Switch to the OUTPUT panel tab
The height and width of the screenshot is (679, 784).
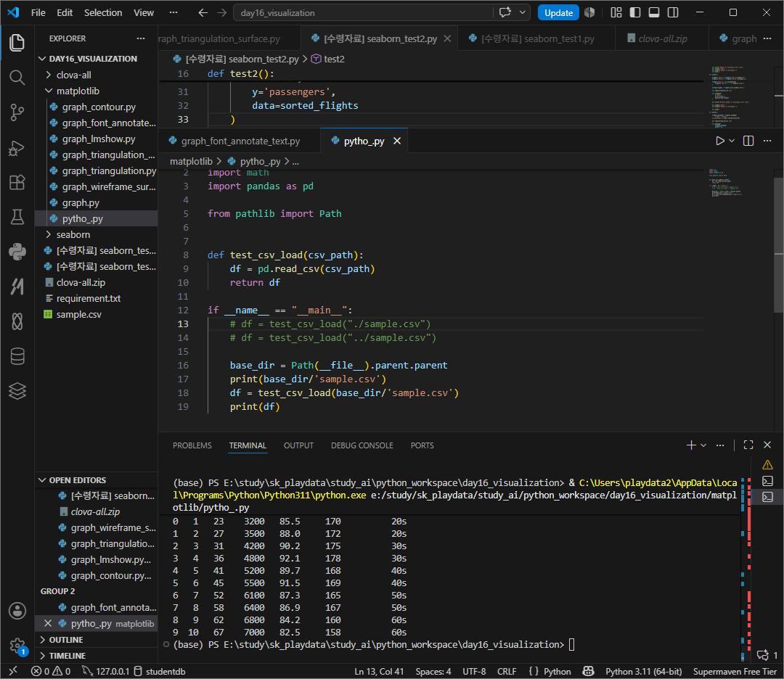298,445
